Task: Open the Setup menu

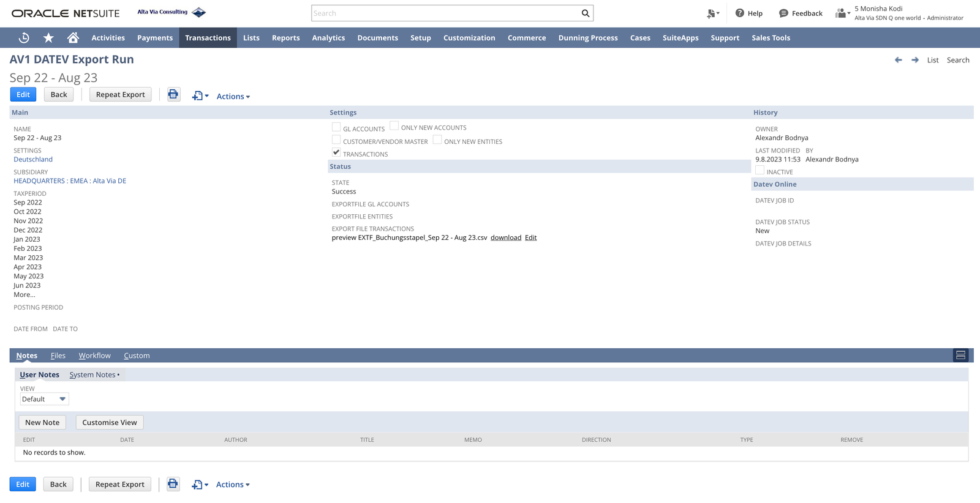Action: click(x=421, y=38)
